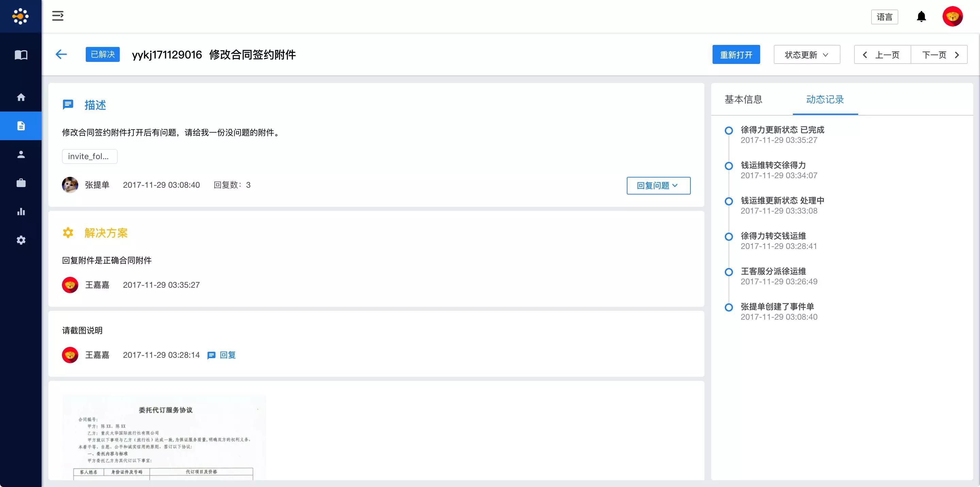This screenshot has height=487, width=980.
Task: Open the 语言 language selector
Action: [884, 17]
